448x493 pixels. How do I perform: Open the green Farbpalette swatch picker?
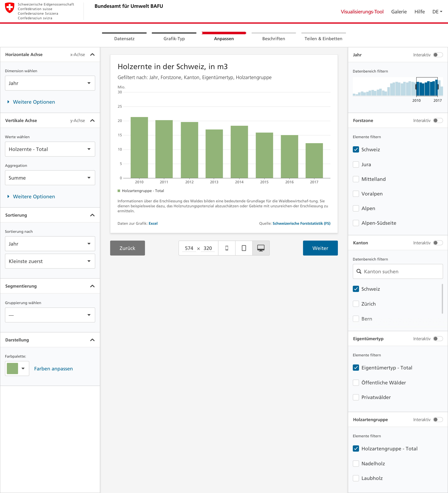(17, 369)
